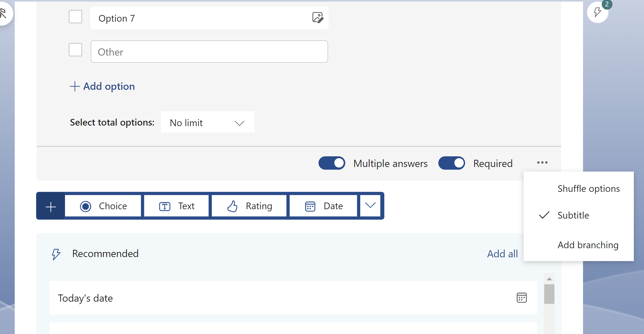
Task: Uncheck Subtitle in the context menu
Action: pyautogui.click(x=573, y=215)
